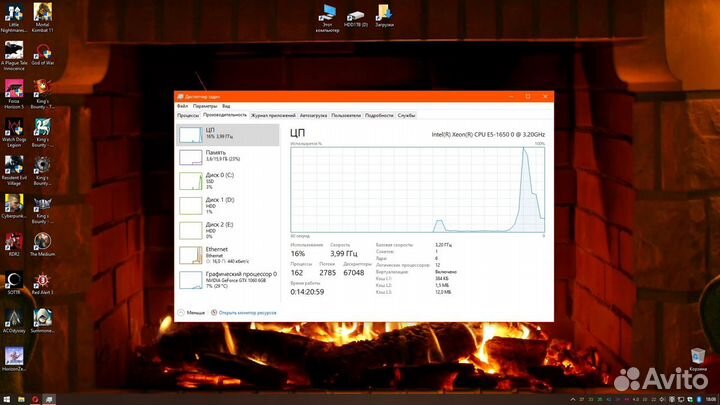Open Файл menu in Task Manager
This screenshot has height=405, width=720.
pyautogui.click(x=182, y=106)
